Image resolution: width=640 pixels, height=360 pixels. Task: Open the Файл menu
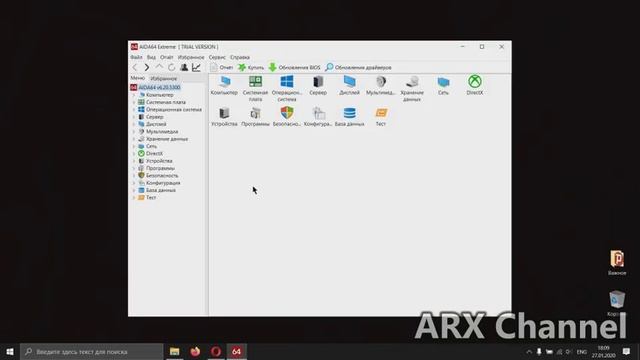[136, 57]
